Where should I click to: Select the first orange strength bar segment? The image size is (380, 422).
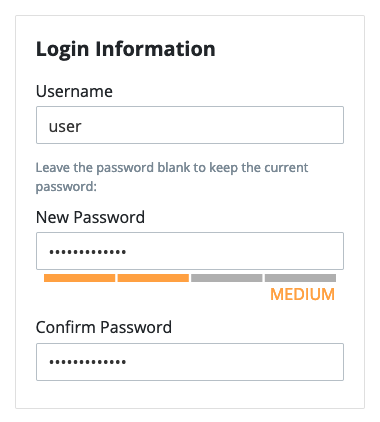coord(79,278)
